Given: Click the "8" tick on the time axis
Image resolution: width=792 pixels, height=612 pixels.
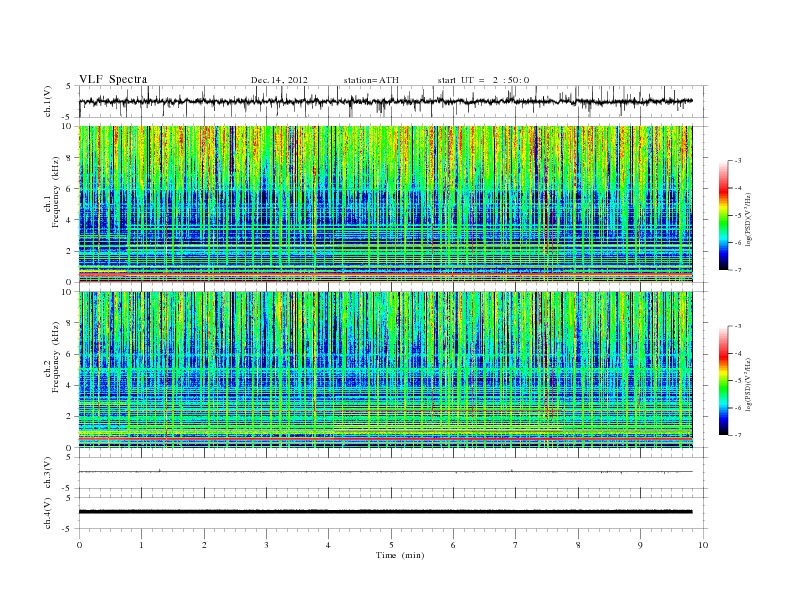Looking at the screenshot, I should (x=578, y=545).
